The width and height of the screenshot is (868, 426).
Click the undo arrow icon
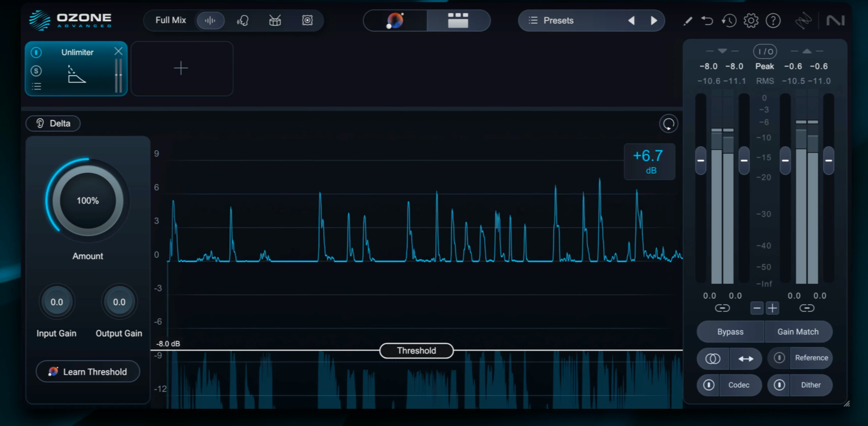tap(707, 21)
